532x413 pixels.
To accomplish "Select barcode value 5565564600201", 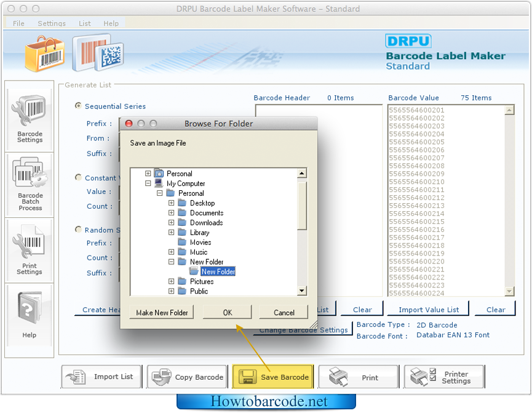I will (416, 110).
